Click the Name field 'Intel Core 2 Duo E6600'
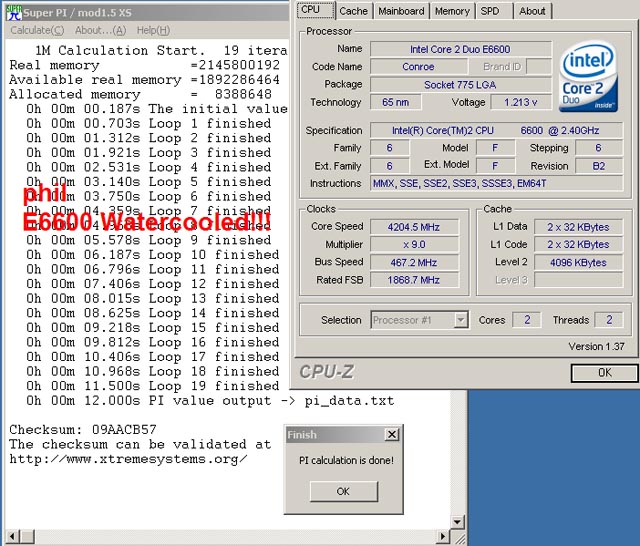This screenshot has width=640, height=546. [460, 49]
